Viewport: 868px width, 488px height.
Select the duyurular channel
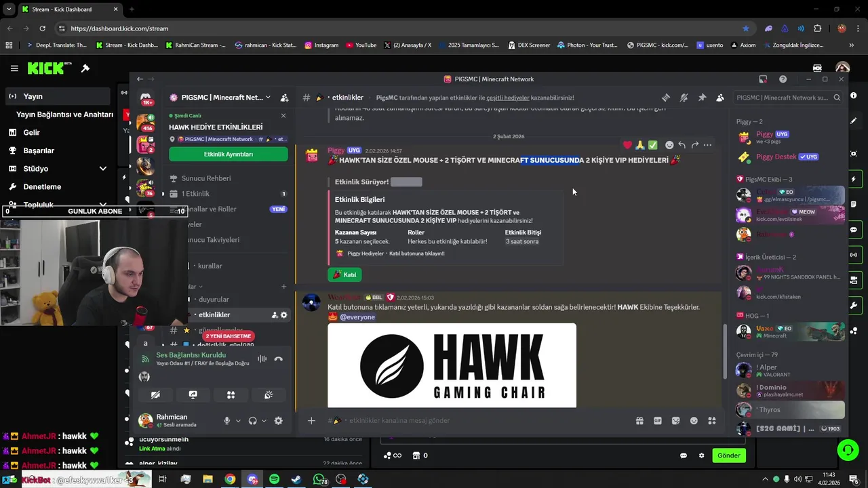point(214,299)
